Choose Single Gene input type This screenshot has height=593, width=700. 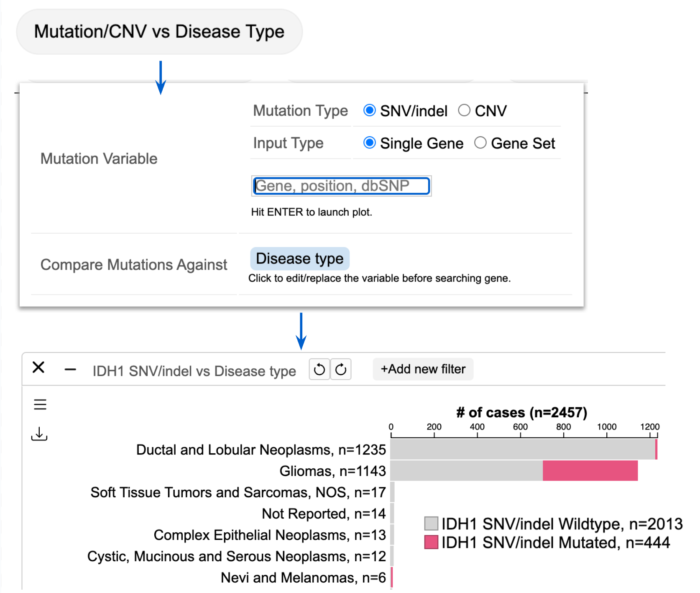pyautogui.click(x=370, y=143)
